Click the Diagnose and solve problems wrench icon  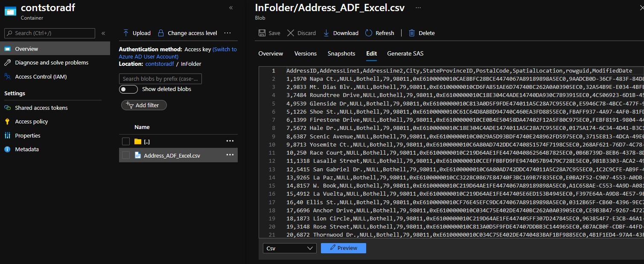coord(8,62)
